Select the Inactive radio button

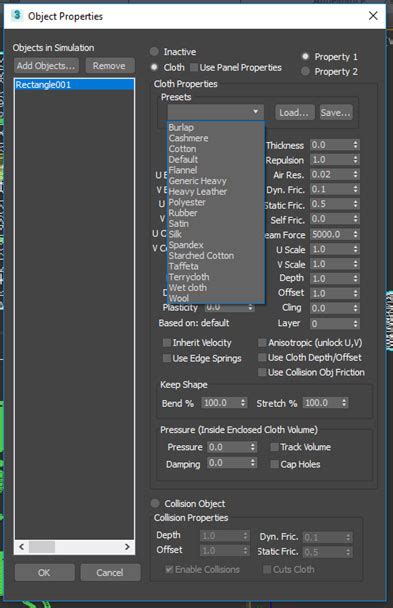154,52
